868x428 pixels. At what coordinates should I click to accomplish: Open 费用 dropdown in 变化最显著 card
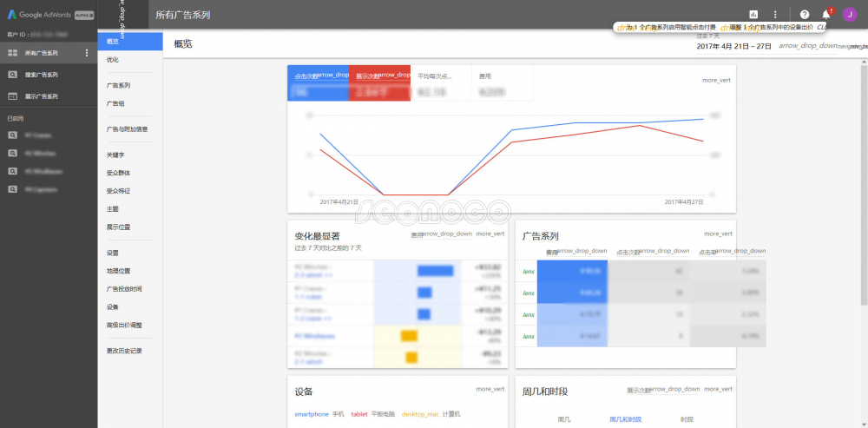pos(442,234)
